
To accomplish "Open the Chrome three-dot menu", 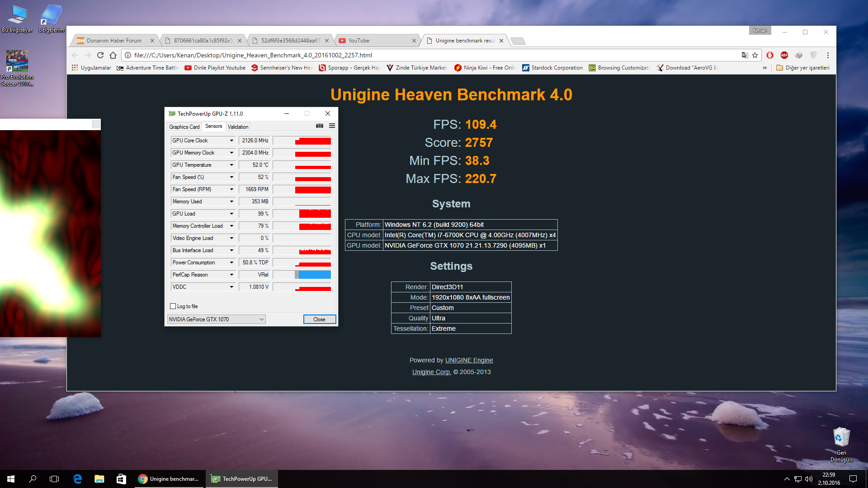I will 828,55.
